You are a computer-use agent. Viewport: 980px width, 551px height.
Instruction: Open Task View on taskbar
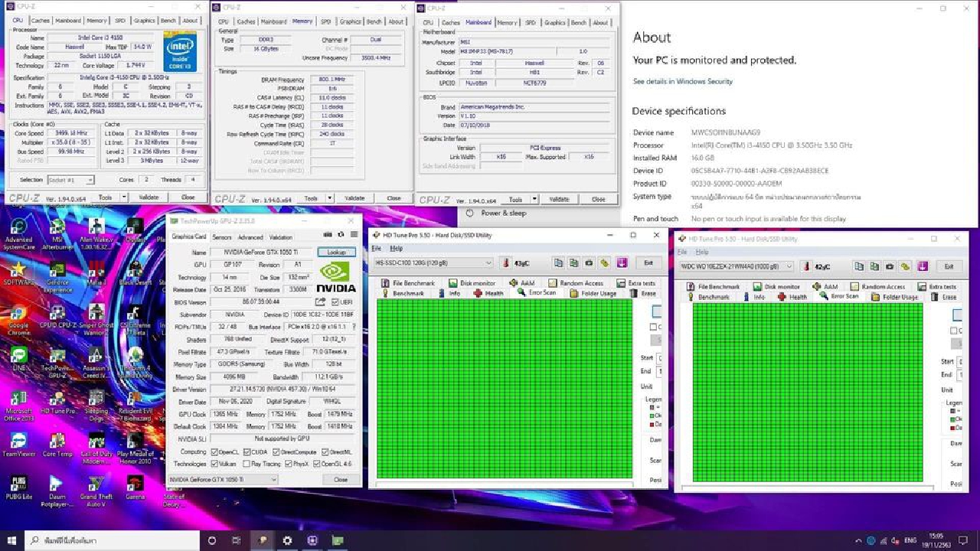coord(237,540)
